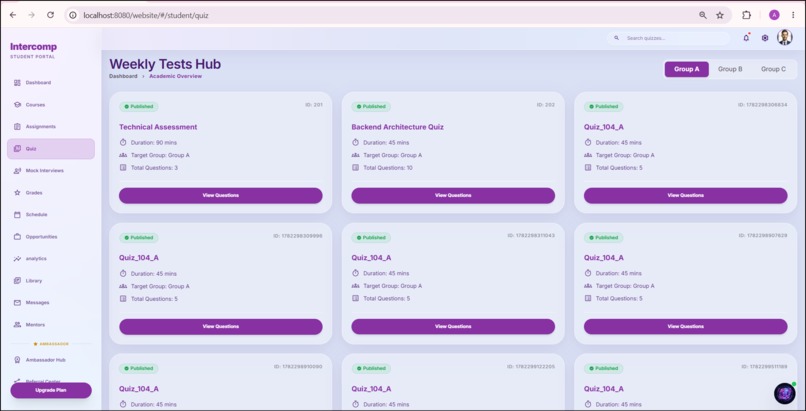Click the Intercomp logo text
The height and width of the screenshot is (411, 806).
click(x=33, y=47)
